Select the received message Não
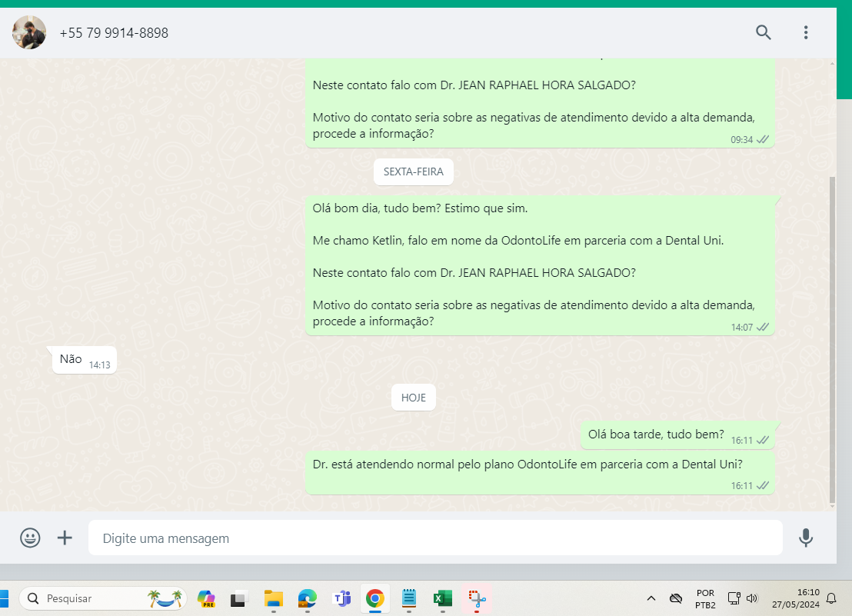This screenshot has width=852, height=616. tap(85, 360)
